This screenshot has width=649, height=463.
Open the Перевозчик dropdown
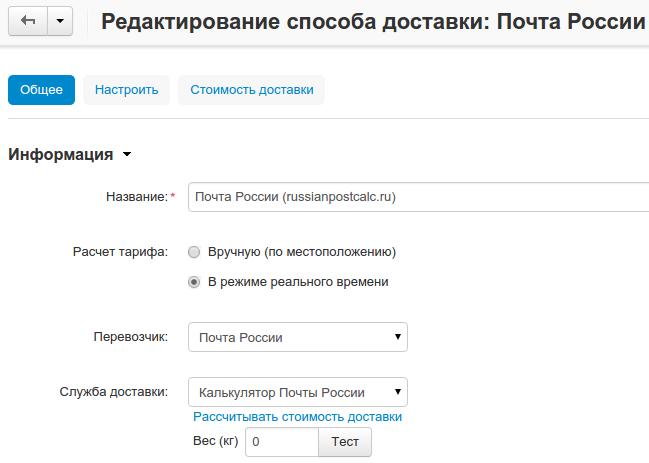pos(298,337)
